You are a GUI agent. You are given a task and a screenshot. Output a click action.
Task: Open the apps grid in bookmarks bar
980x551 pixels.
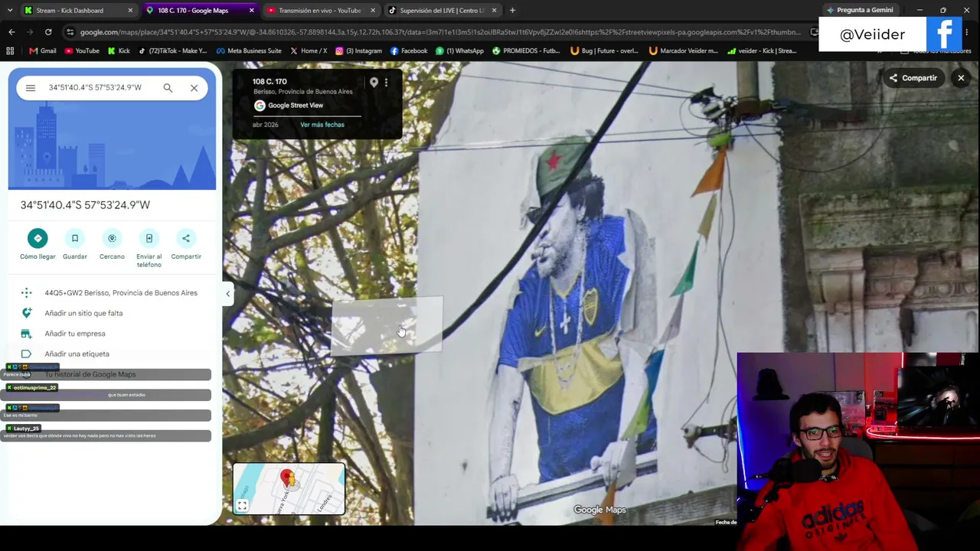pyautogui.click(x=10, y=51)
